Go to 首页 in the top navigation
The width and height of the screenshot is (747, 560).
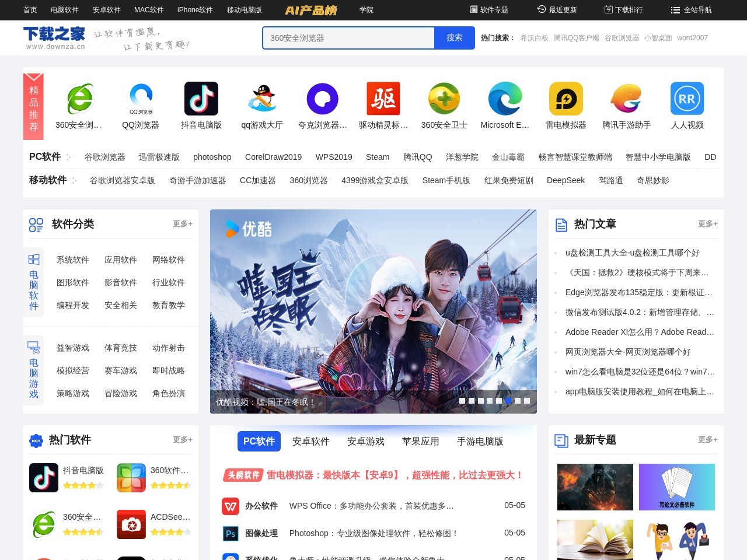click(30, 10)
